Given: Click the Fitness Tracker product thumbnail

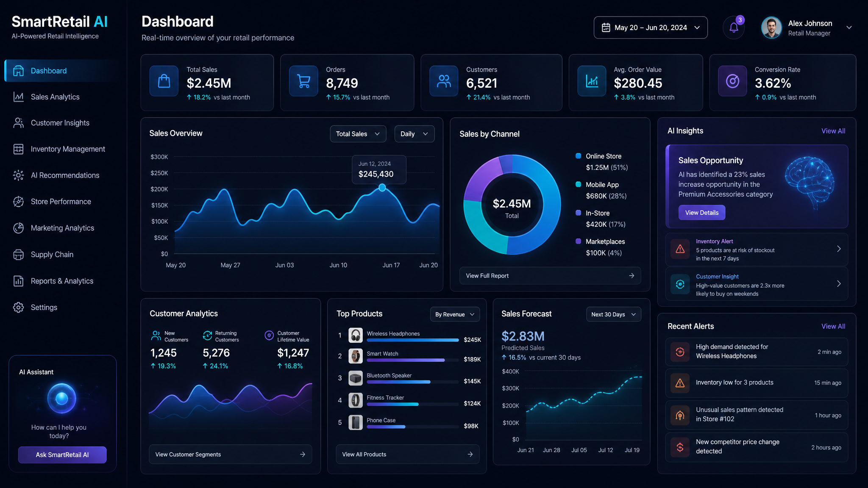Looking at the screenshot, I should tap(356, 400).
